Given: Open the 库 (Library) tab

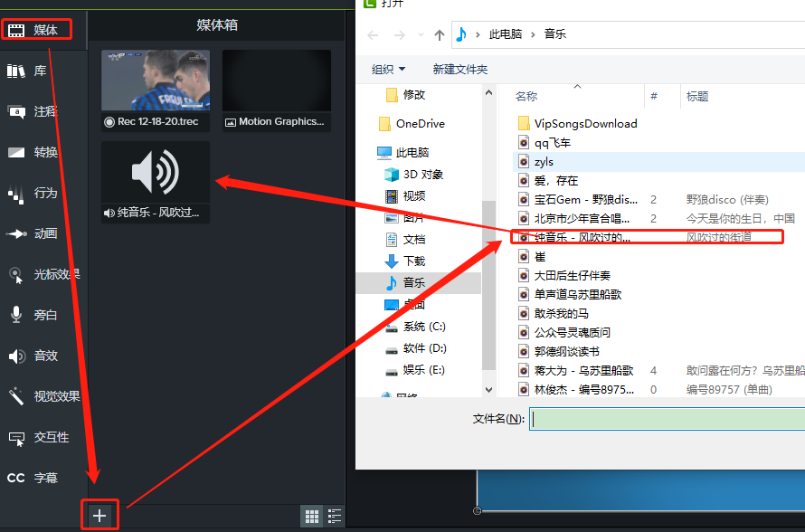Looking at the screenshot, I should (x=27, y=71).
